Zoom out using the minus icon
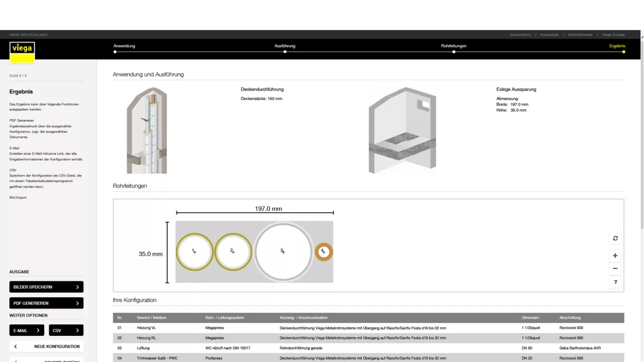This screenshot has height=362, width=644. tap(615, 268)
